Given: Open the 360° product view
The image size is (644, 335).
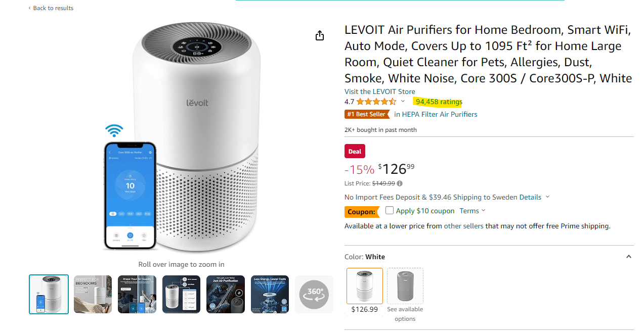Looking at the screenshot, I should pos(314,294).
